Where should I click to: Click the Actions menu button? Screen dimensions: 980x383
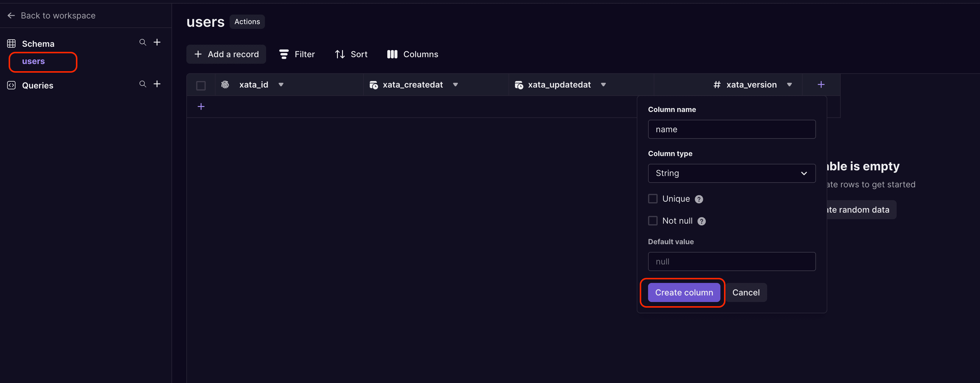[247, 22]
